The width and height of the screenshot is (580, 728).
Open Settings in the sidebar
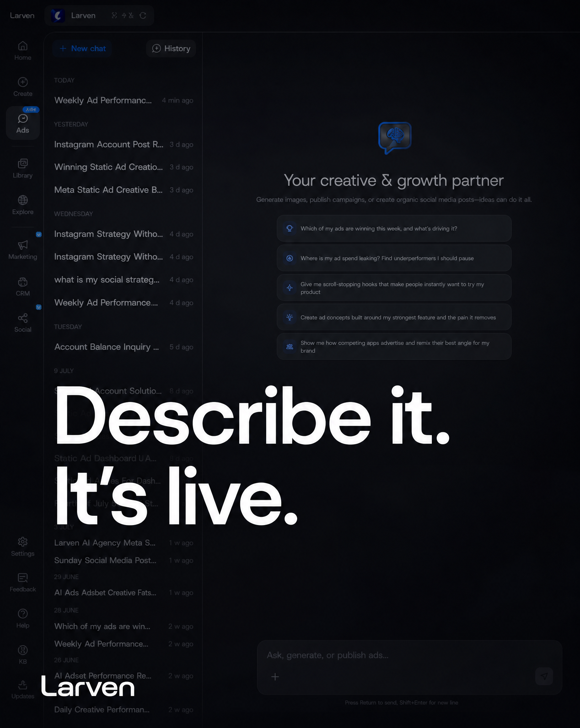pyautogui.click(x=23, y=547)
